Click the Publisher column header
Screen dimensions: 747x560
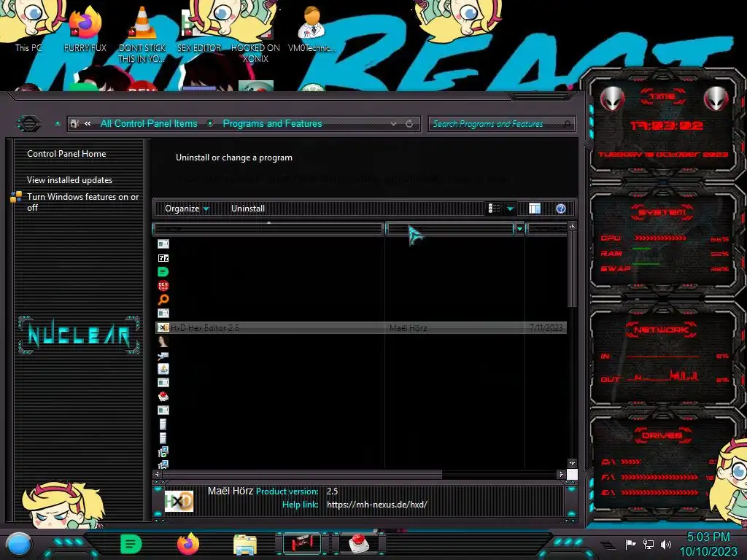450,229
